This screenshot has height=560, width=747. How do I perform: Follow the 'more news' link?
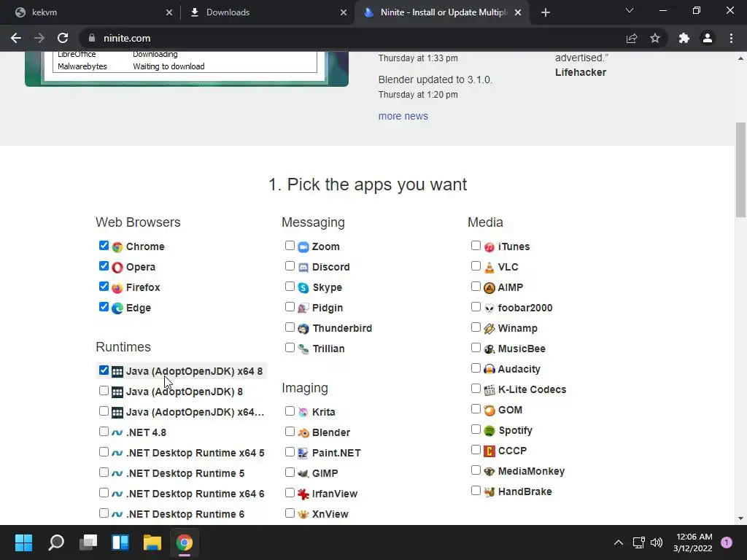pos(403,116)
